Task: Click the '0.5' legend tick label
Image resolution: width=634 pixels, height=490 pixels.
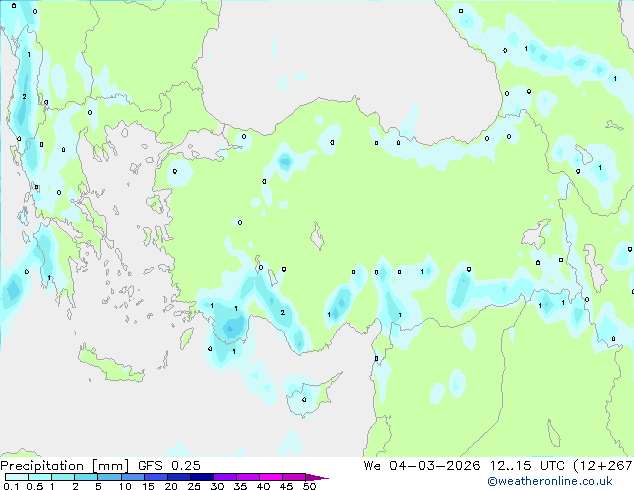Action: (x=35, y=486)
